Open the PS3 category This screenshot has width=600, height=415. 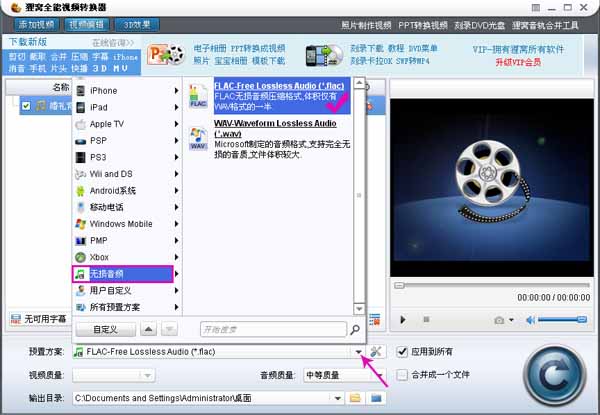click(127, 157)
